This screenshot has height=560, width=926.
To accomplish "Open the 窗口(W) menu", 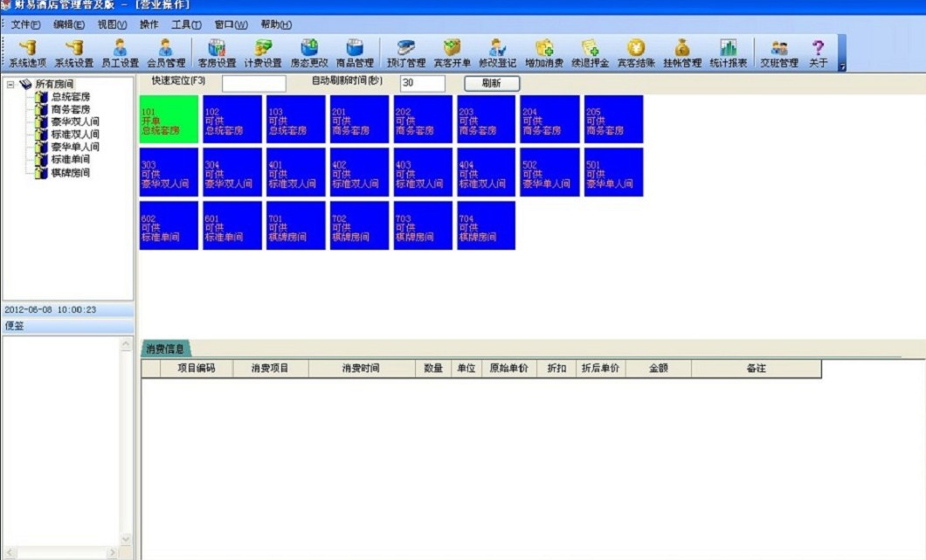I will 231,24.
